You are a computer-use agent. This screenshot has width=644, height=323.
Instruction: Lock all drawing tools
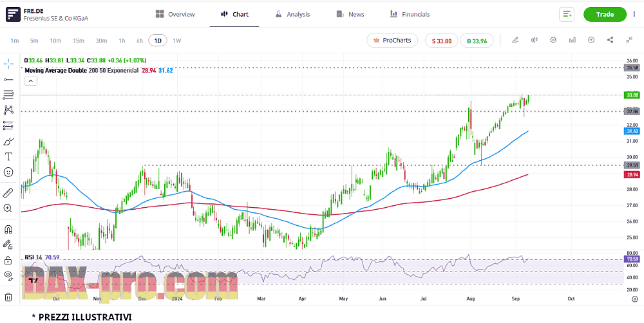pyautogui.click(x=8, y=260)
